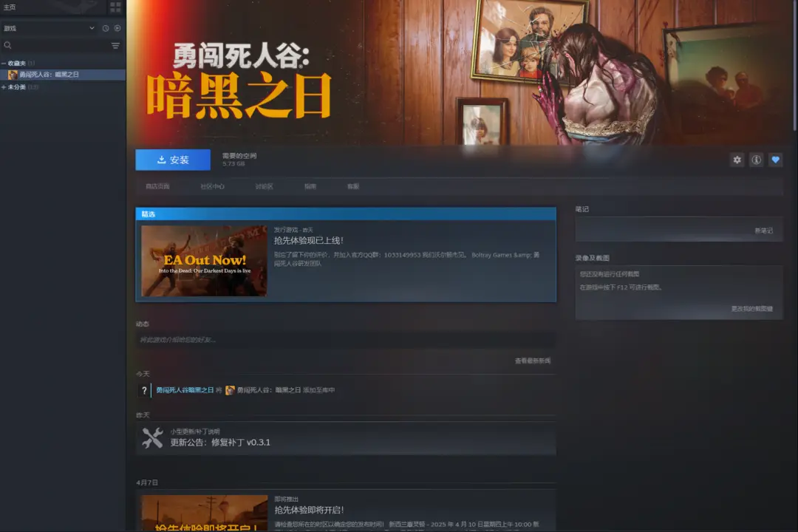Screen dimensions: 798x532
Task: Open the 客服 support tab
Action: 353,187
